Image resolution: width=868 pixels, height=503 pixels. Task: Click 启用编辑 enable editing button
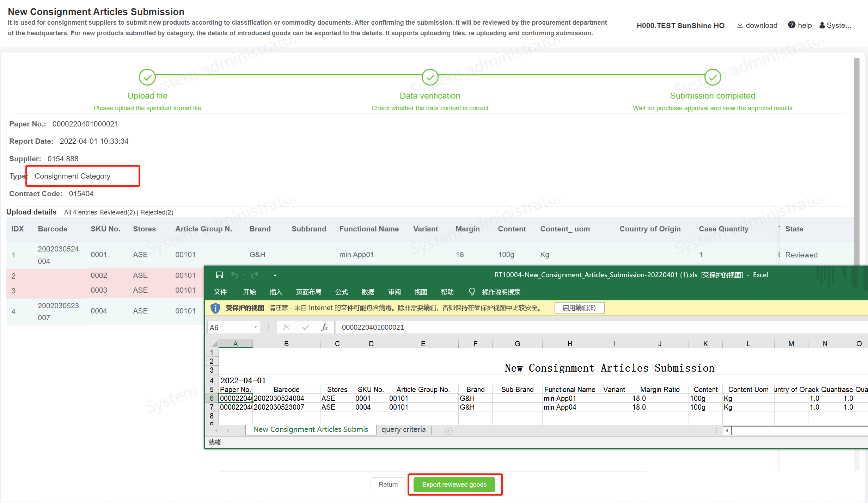[x=579, y=308]
